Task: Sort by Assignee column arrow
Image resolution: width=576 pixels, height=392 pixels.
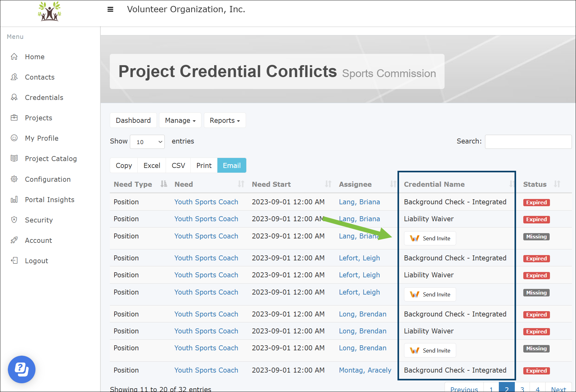Action: point(393,184)
